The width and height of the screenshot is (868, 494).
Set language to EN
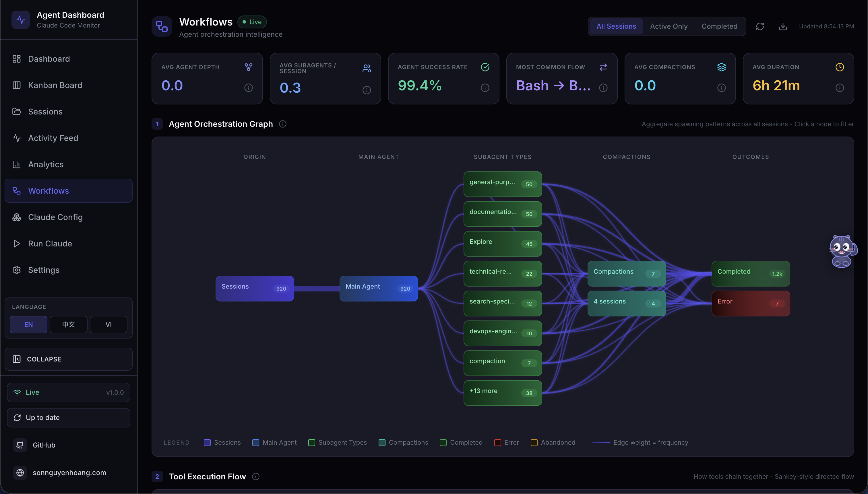(x=28, y=325)
